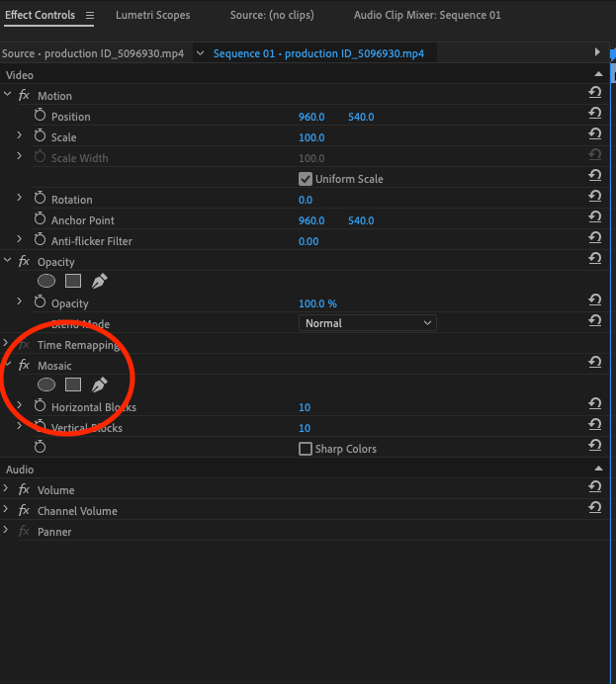Select the pen mask tool under Opacity
Screen dimensions: 616x684
(x=99, y=281)
